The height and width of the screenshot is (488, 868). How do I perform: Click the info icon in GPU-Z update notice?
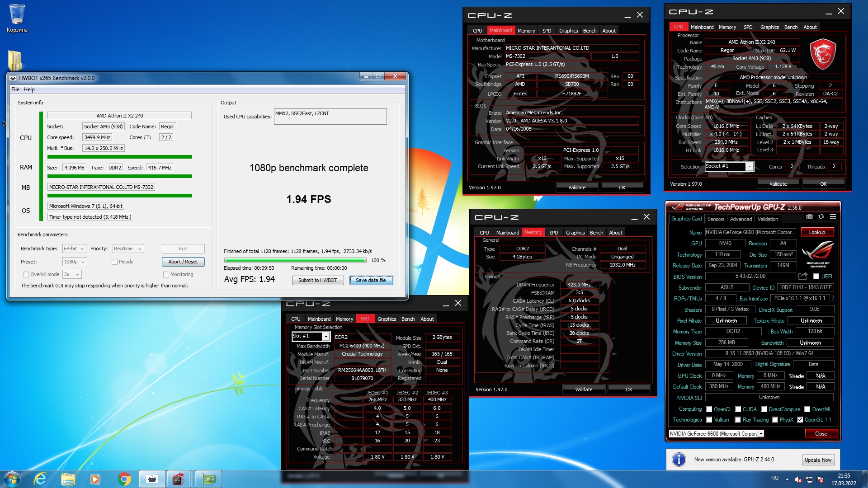[x=679, y=460]
